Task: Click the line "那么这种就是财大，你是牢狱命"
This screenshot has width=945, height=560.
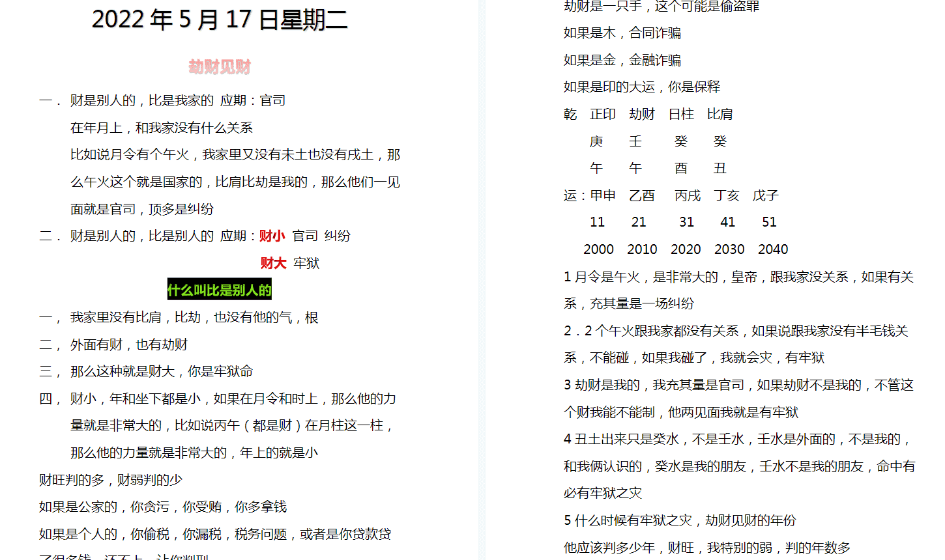Action: pyautogui.click(x=162, y=371)
